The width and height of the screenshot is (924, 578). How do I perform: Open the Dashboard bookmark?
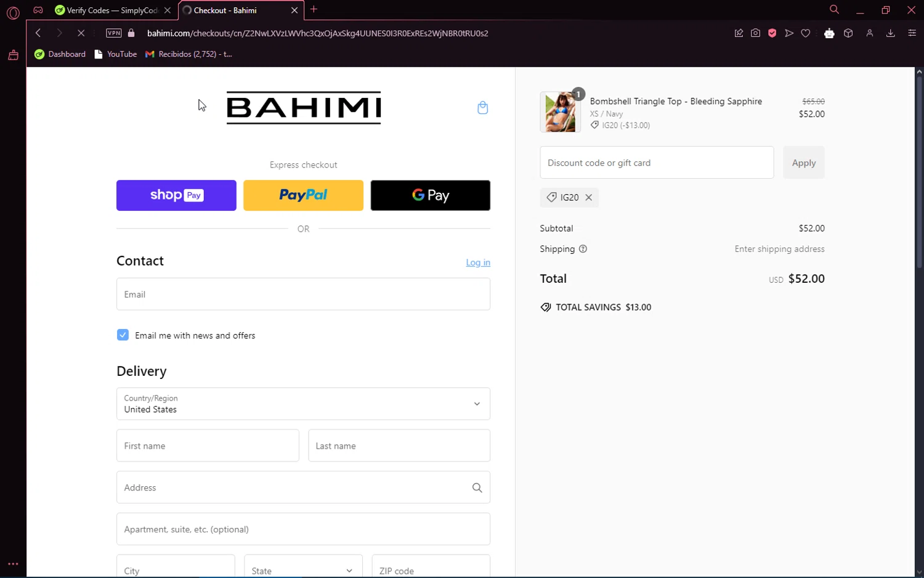coord(60,54)
